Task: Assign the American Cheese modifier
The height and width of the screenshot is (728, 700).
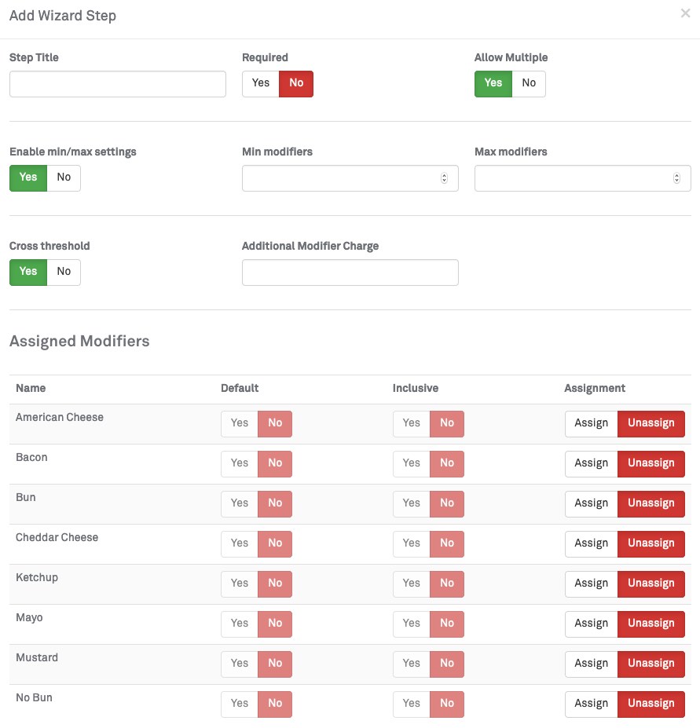Action: click(591, 423)
